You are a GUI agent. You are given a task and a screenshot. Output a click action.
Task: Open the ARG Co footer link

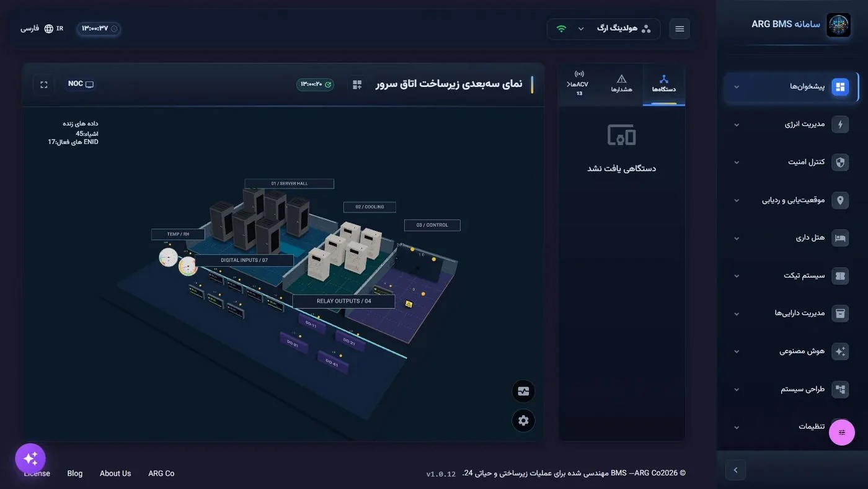(161, 473)
